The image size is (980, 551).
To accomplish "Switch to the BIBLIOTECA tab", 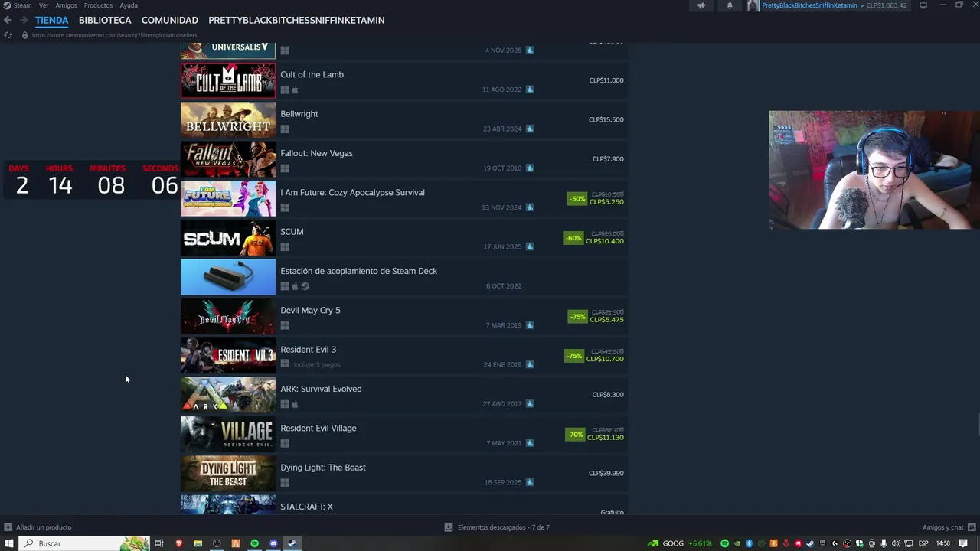I will [105, 20].
